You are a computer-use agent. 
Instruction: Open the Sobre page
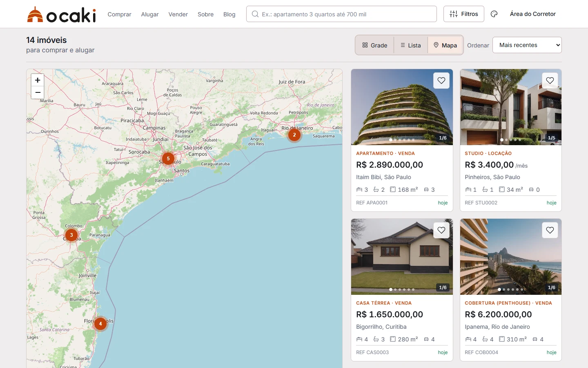pos(205,14)
